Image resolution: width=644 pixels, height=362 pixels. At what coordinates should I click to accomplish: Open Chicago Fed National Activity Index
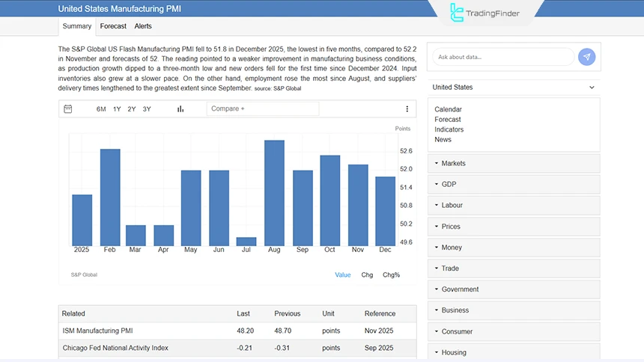115,348
